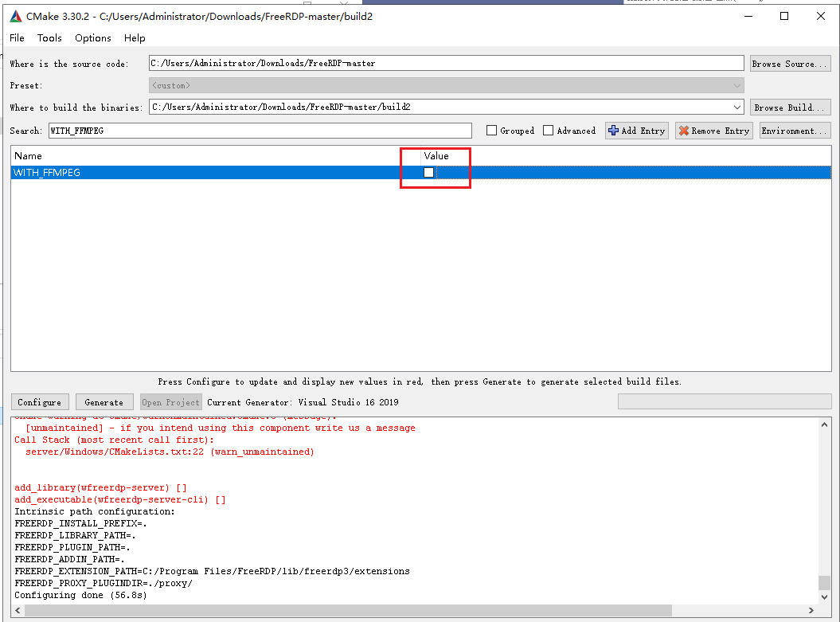This screenshot has height=622, width=840.
Task: Enable the Grouped checkbox
Action: pyautogui.click(x=491, y=130)
